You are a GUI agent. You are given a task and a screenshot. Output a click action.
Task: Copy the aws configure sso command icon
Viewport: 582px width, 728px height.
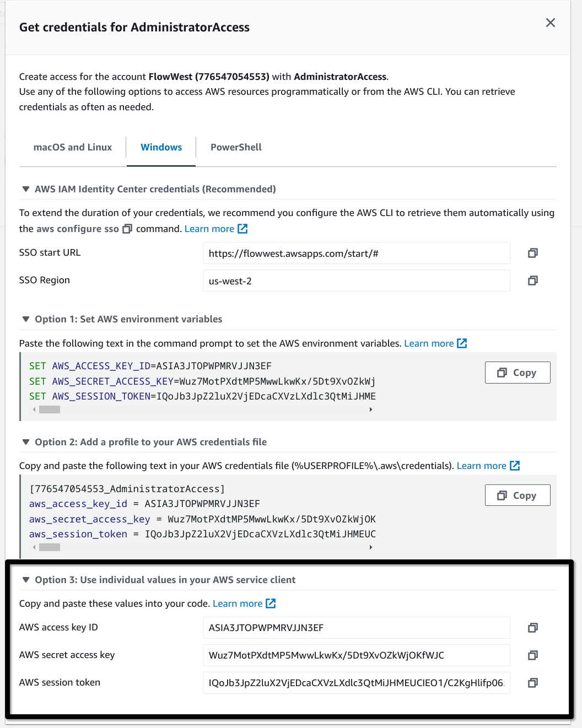coord(127,229)
